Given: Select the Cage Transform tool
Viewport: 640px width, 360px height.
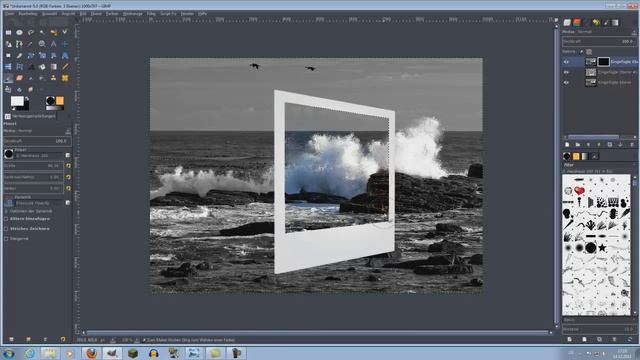Looking at the screenshot, I should tap(19, 67).
